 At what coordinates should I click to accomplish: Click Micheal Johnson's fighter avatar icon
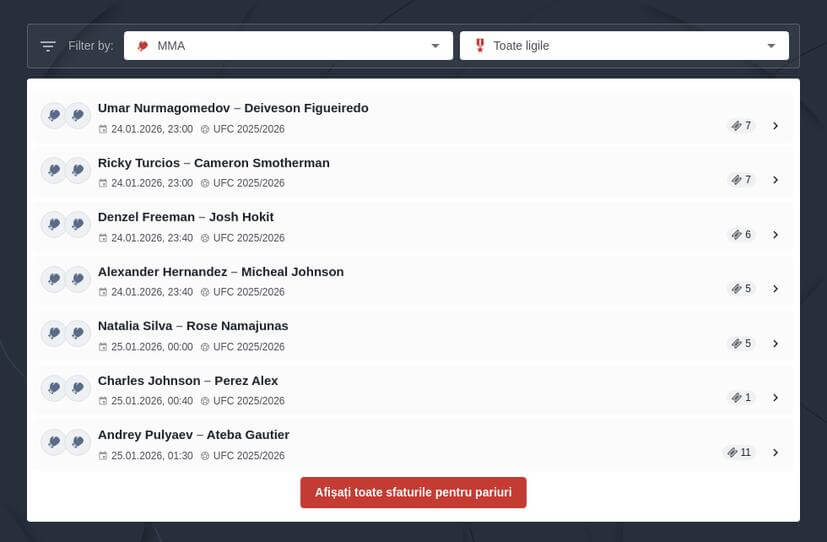(x=78, y=279)
